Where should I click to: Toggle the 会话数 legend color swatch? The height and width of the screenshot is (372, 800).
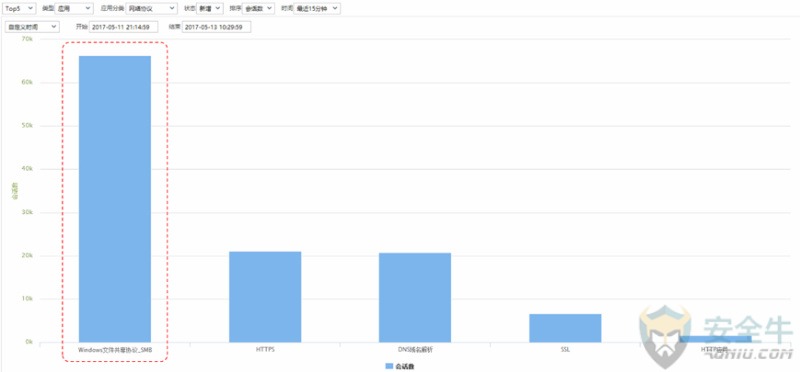click(390, 367)
